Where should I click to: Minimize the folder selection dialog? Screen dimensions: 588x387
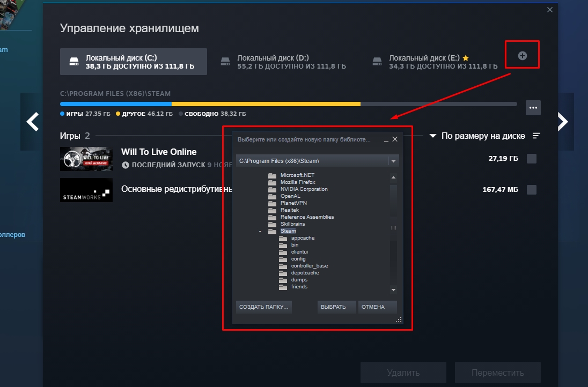pos(386,139)
